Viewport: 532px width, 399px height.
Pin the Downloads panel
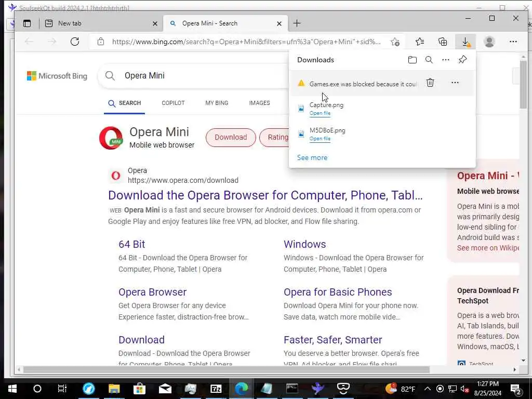click(462, 60)
